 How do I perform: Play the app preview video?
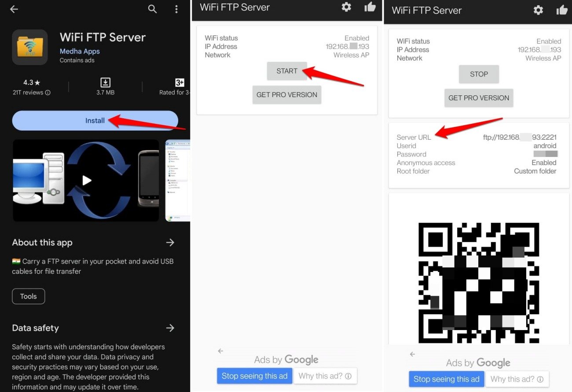coord(87,181)
